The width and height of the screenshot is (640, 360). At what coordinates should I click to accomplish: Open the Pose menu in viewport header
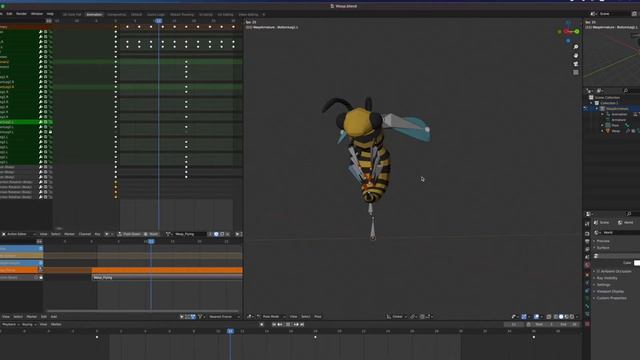pos(318,317)
